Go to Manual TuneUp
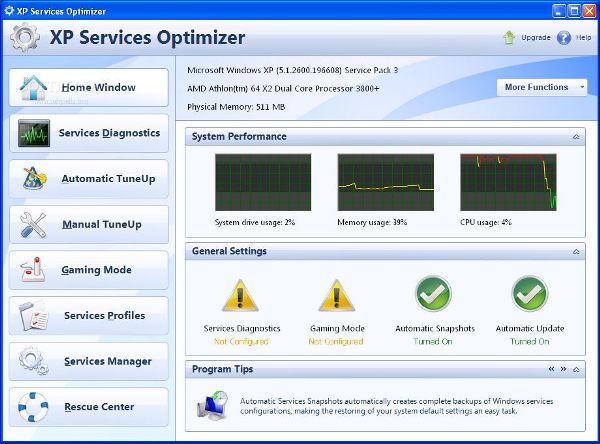 89,225
